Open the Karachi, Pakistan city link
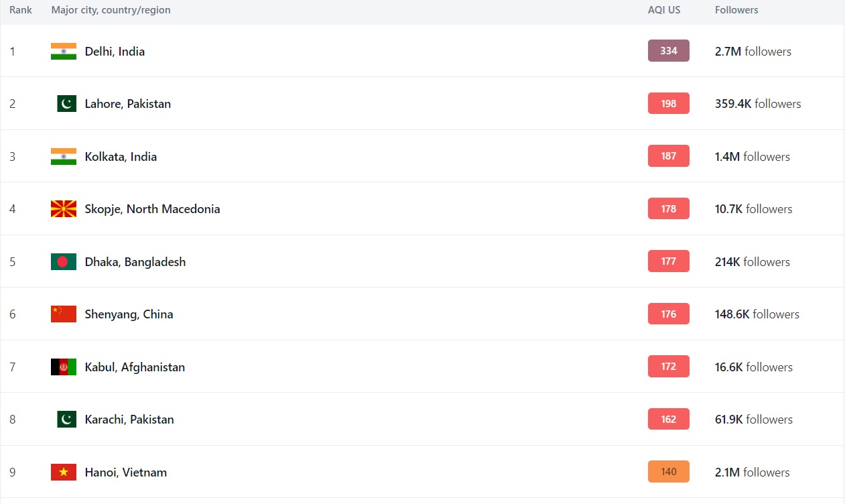 (129, 420)
